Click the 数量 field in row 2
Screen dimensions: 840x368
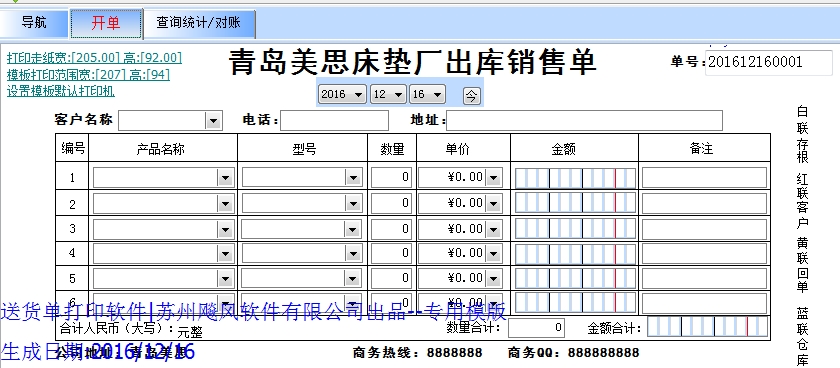tap(392, 203)
